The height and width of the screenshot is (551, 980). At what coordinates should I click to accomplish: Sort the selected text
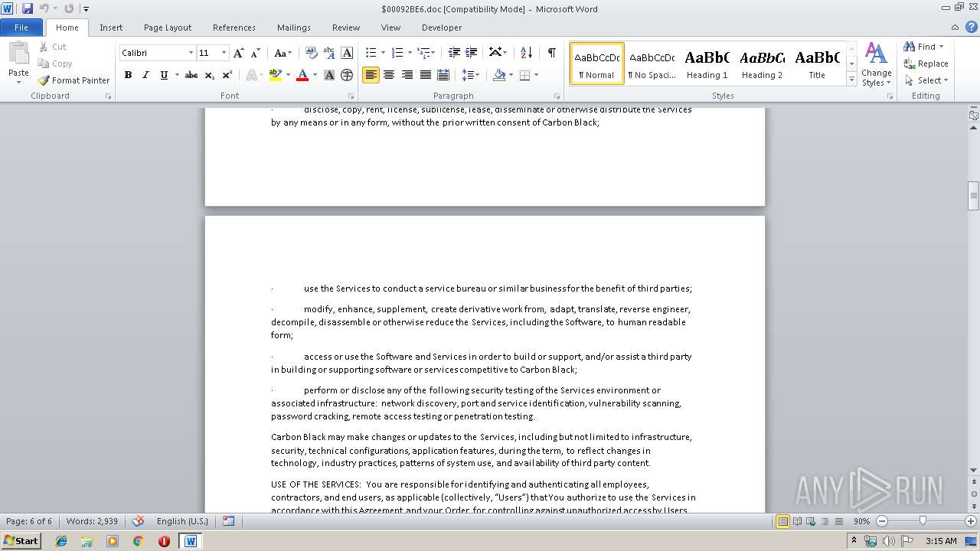[526, 53]
